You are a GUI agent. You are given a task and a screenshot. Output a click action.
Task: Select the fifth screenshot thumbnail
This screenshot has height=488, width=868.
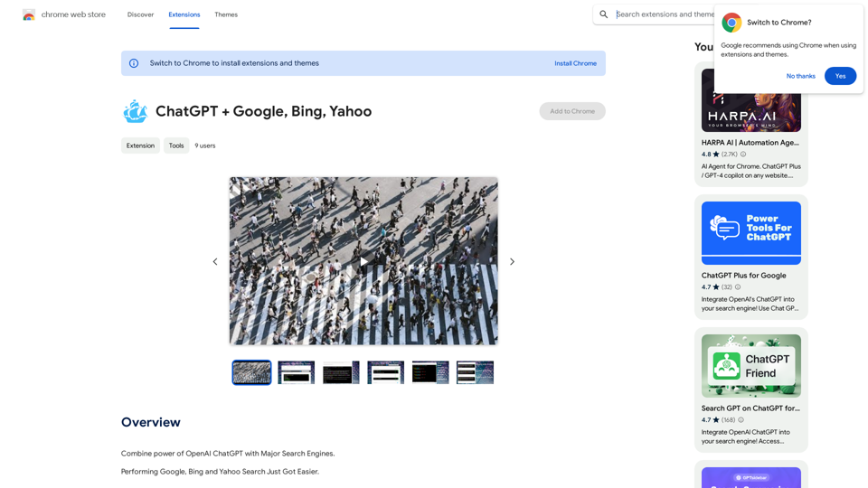430,372
